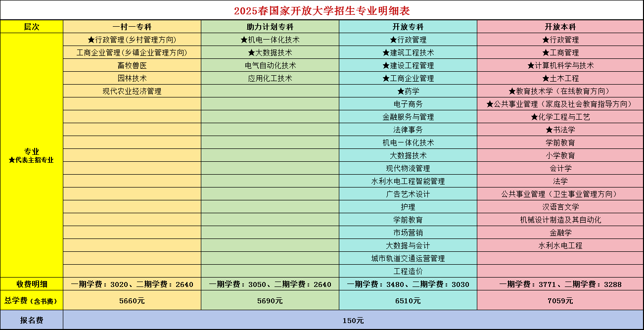
Task: Click cell 行政管理(乡村管理方向)
Action: [x=132, y=40]
